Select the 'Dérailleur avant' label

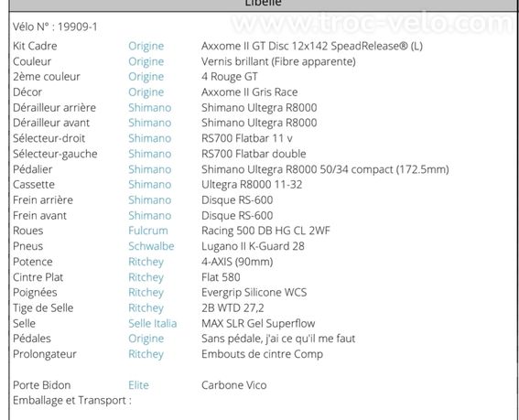click(x=51, y=123)
